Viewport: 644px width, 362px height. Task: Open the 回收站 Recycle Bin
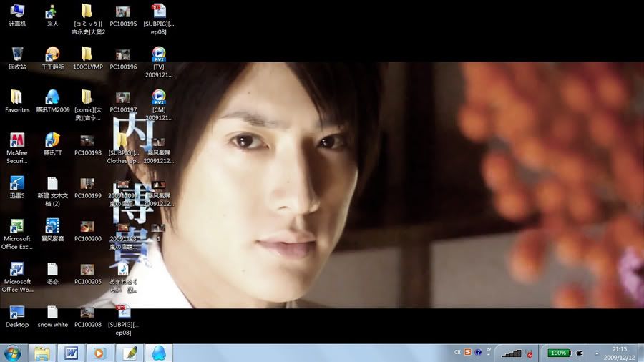point(16,54)
